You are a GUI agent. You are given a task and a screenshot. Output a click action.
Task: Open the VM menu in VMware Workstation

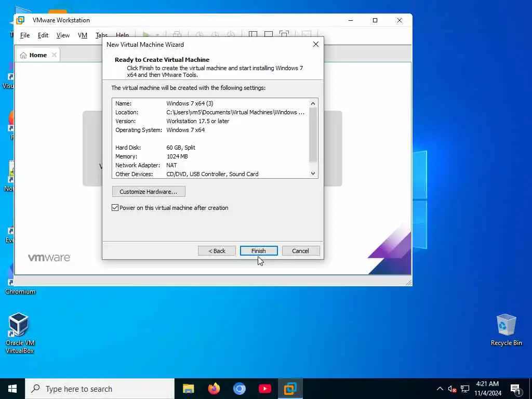[83, 35]
